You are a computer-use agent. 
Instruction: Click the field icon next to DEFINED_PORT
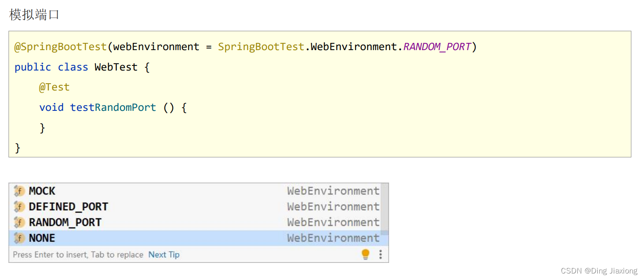pyautogui.click(x=19, y=207)
